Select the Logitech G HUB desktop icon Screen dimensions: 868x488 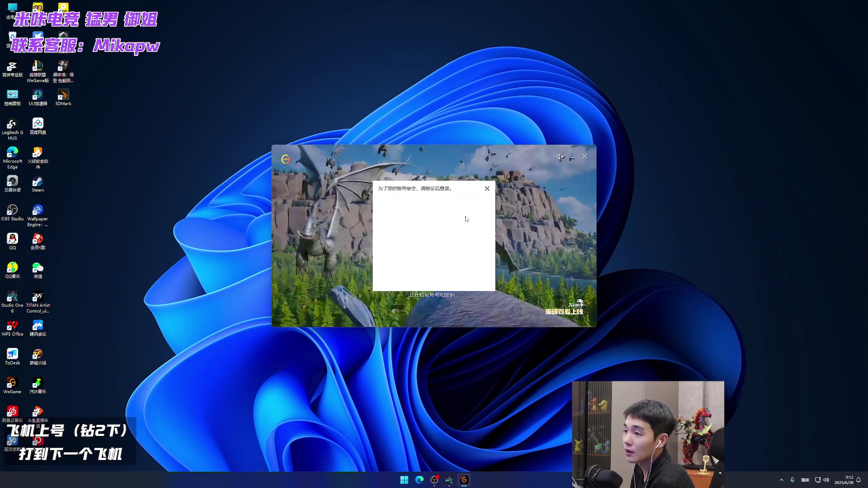pos(12,129)
